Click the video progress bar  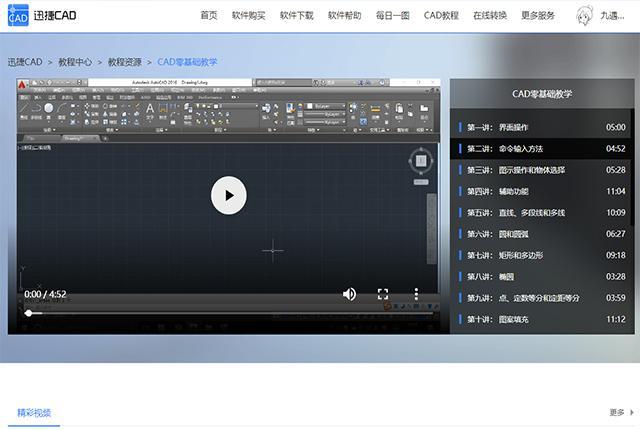(231, 313)
